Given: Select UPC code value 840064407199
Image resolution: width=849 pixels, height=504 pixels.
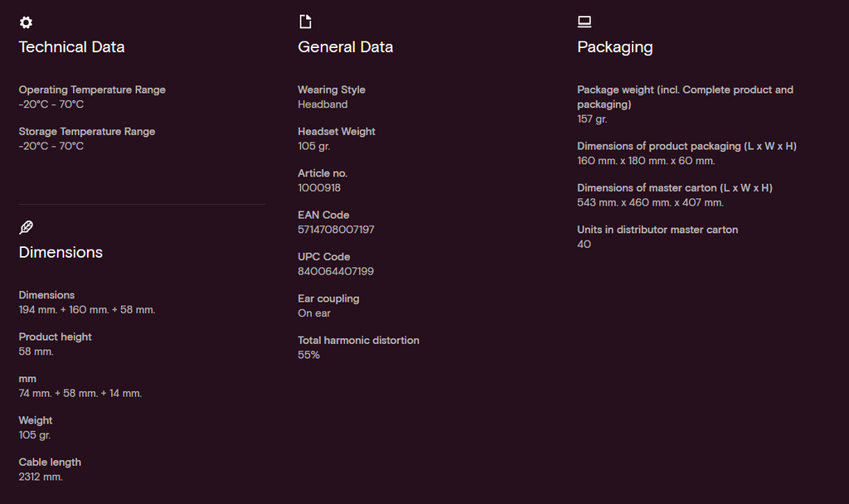Looking at the screenshot, I should click(336, 271).
